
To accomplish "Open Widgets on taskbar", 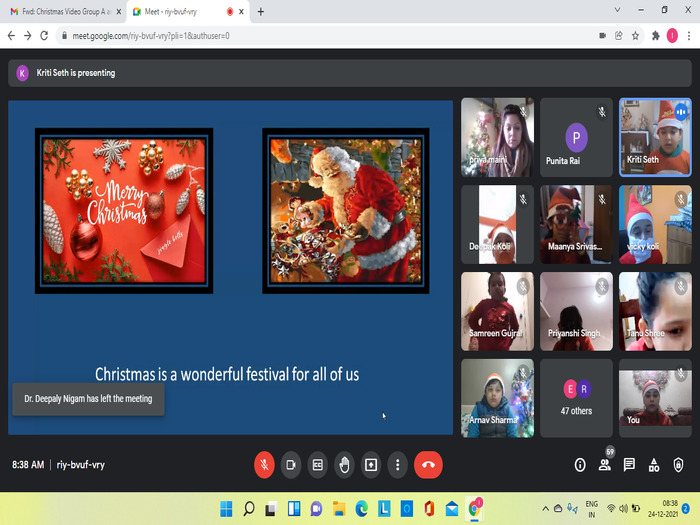I will (294, 508).
